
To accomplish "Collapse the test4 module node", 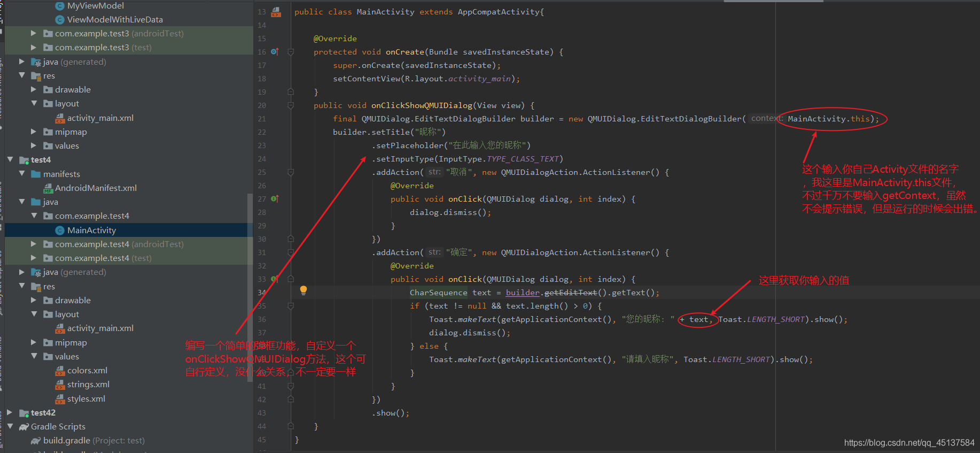I will tap(10, 159).
